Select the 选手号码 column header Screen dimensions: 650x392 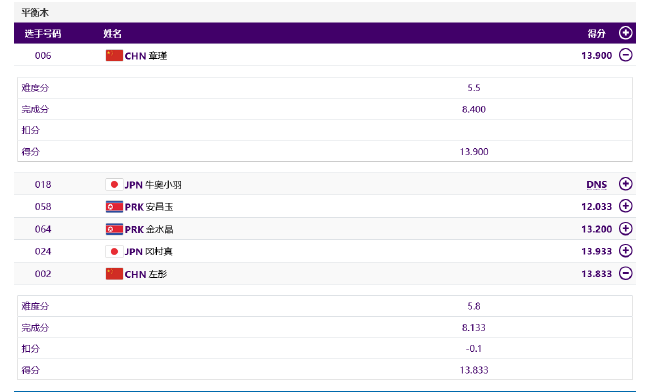coord(43,34)
